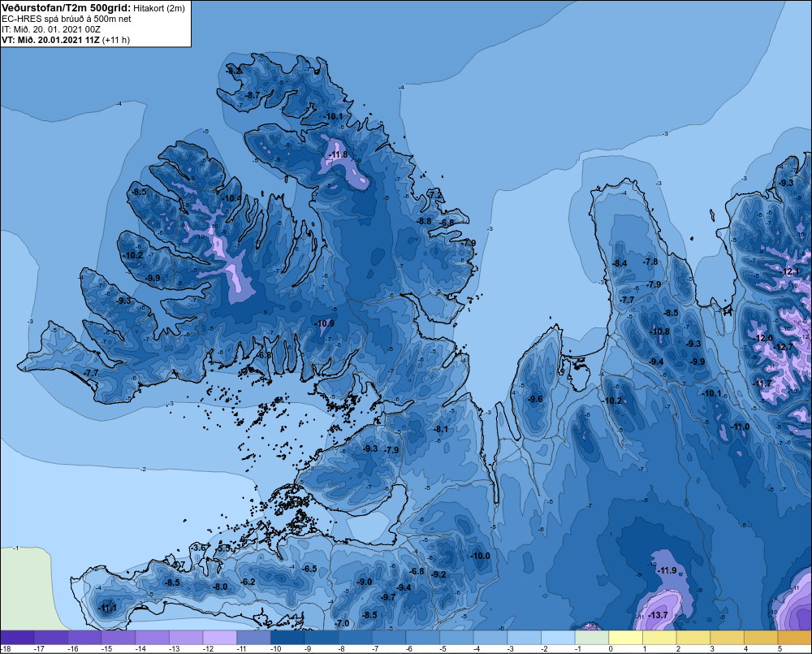Click the -11.7 temperature label

click(762, 383)
